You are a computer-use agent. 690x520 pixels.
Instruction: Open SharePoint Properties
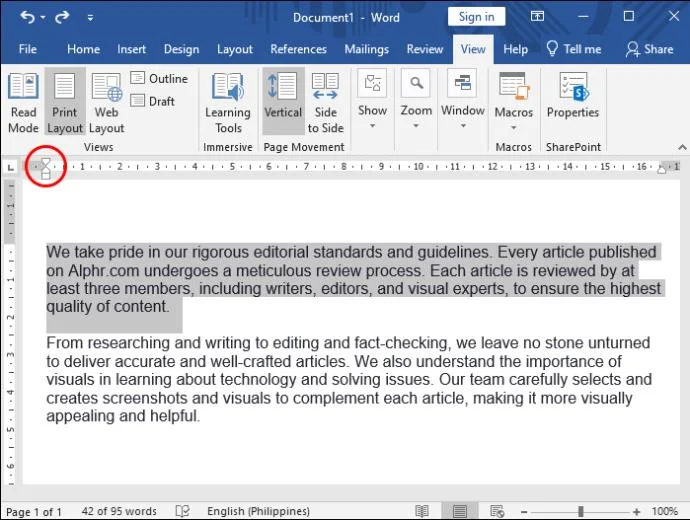coord(573,95)
